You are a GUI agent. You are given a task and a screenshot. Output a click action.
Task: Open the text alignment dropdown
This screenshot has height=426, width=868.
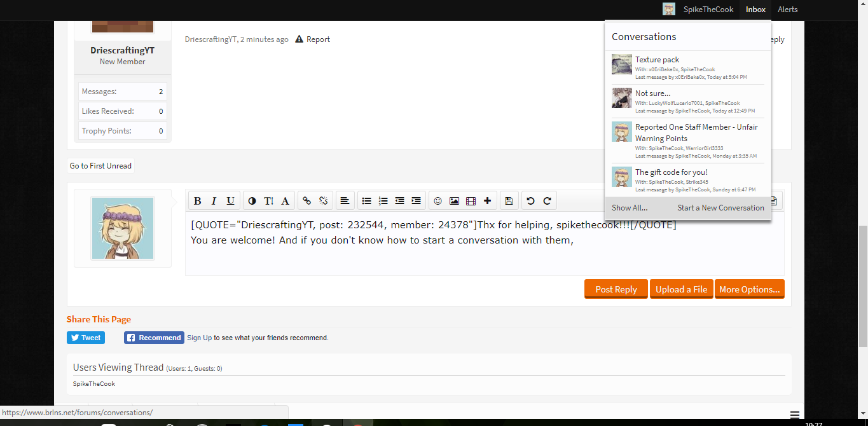pos(344,201)
